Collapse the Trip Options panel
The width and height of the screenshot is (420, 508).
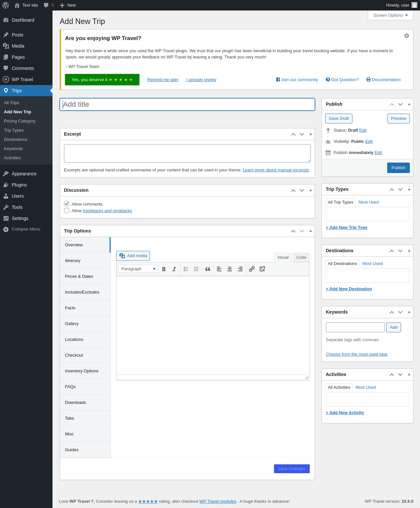(311, 231)
